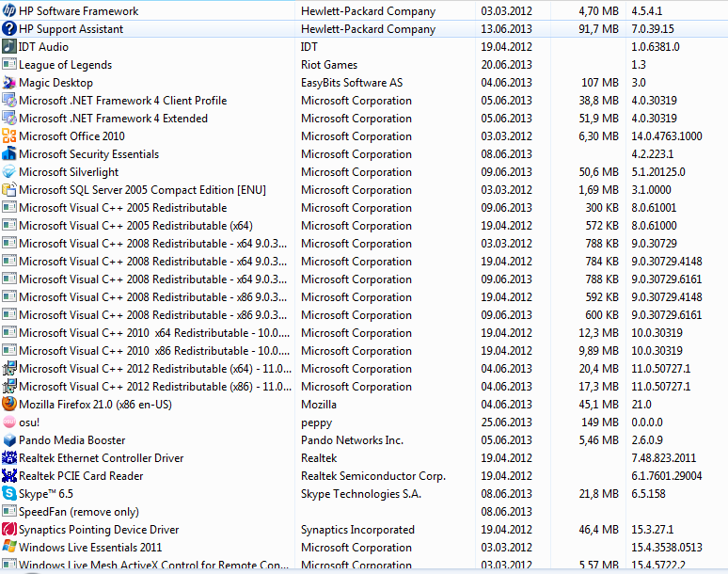
Task: Click publisher Synaptics Incorporated
Action: pos(357,530)
